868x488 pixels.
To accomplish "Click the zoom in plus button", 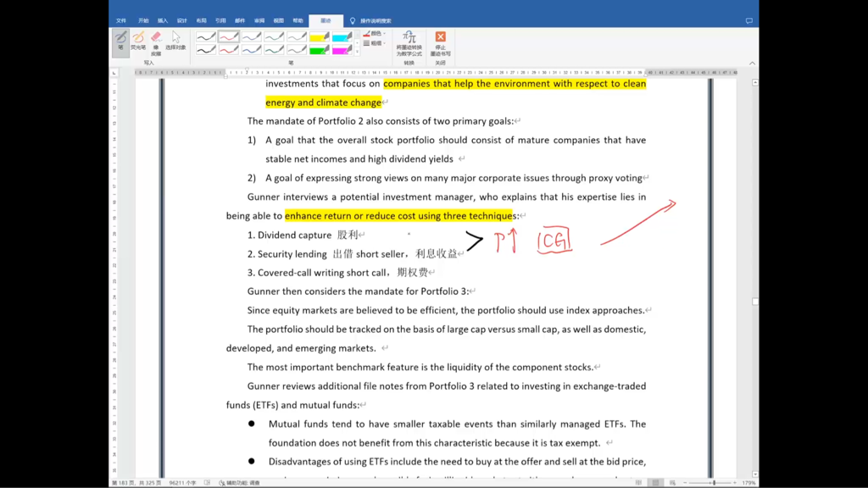I will pyautogui.click(x=735, y=483).
